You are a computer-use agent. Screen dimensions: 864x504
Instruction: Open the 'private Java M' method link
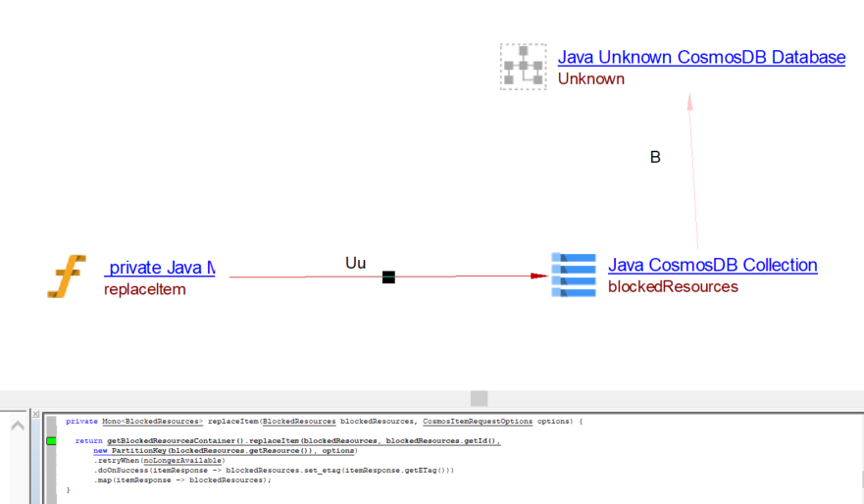point(160,268)
